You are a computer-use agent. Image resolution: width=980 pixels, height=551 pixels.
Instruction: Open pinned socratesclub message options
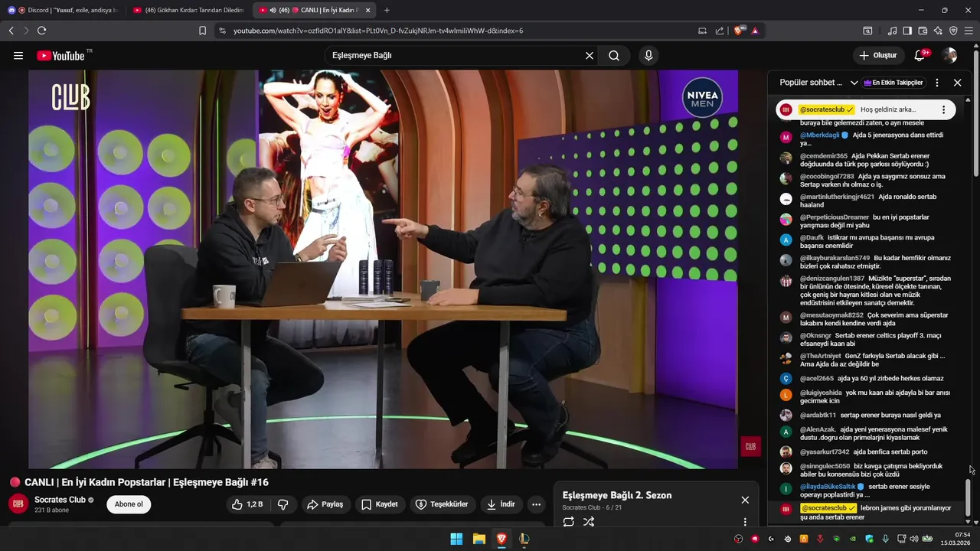943,109
